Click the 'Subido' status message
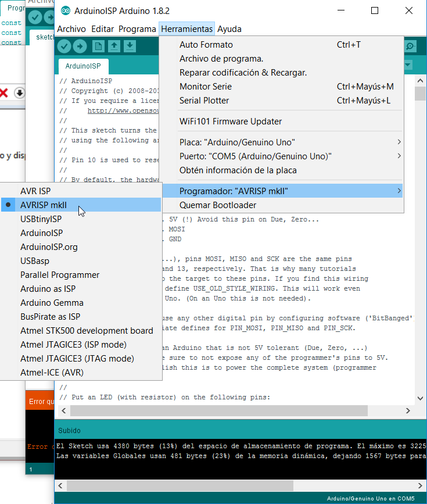The width and height of the screenshot is (427, 504). tap(69, 430)
